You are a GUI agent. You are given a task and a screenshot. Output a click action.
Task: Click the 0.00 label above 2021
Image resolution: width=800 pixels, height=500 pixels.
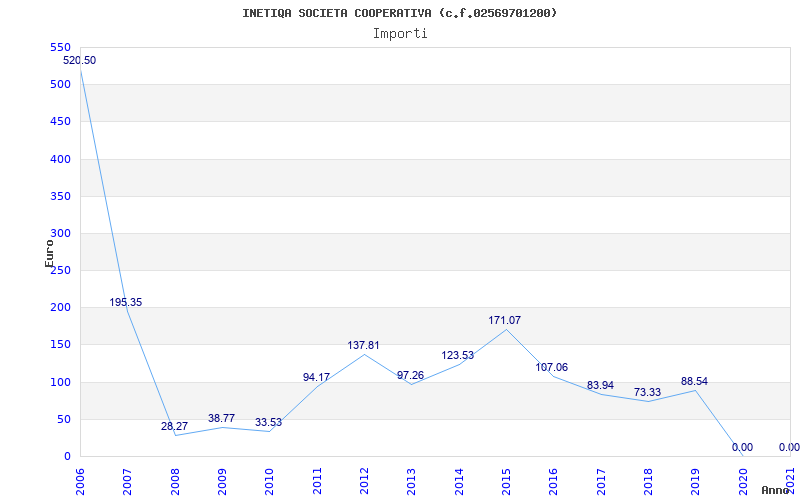click(x=789, y=447)
